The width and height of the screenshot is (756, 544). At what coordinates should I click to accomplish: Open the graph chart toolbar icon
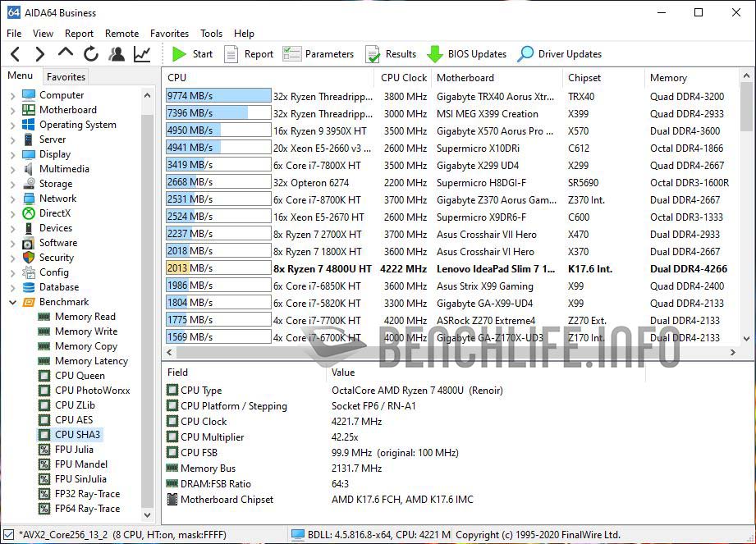point(142,54)
